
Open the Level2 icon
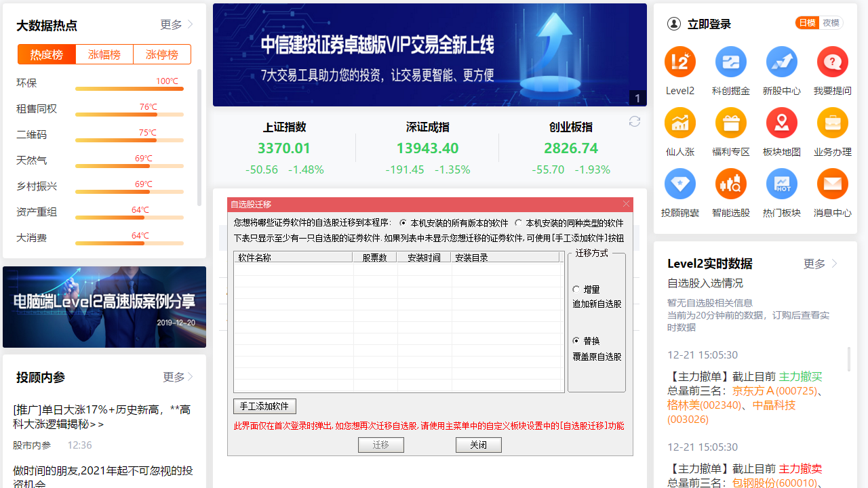click(680, 62)
